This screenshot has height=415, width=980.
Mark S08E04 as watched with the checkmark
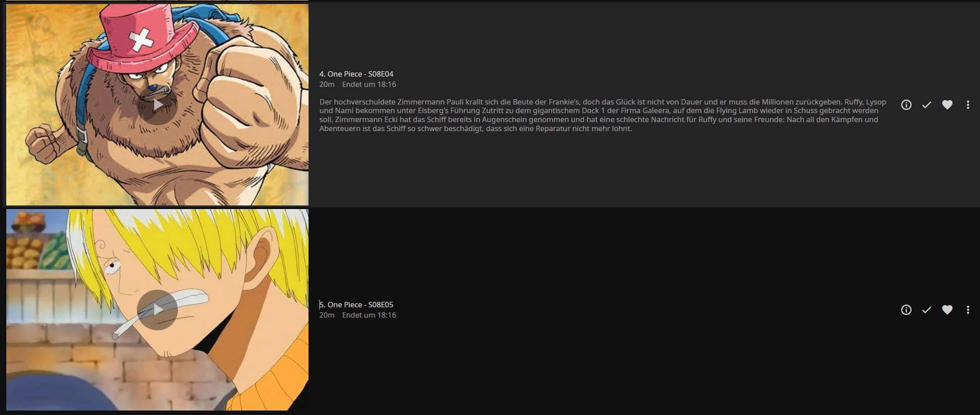tap(926, 105)
